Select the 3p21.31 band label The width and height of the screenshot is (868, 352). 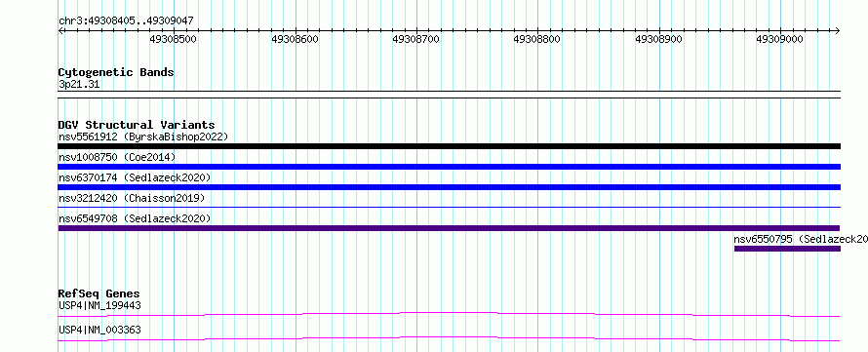pos(79,85)
